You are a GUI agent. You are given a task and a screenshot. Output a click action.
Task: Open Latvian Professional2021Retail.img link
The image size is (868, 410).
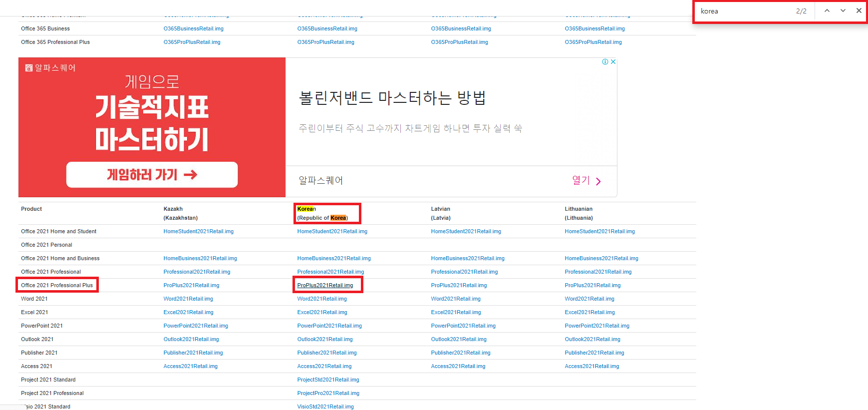coord(465,272)
